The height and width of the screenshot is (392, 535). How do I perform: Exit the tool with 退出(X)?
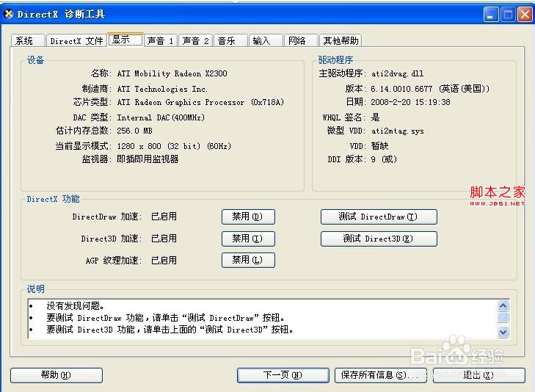tap(478, 375)
